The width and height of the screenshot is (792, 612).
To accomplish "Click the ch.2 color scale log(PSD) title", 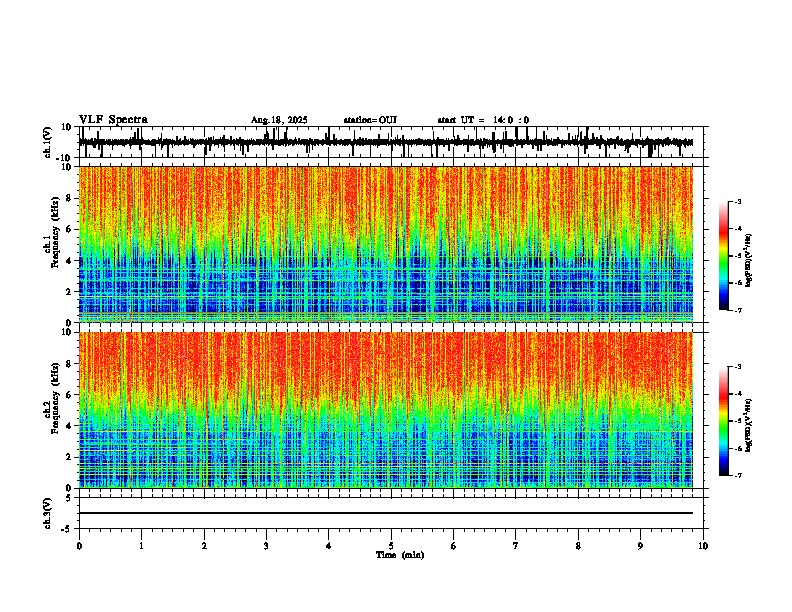I will 749,425.
